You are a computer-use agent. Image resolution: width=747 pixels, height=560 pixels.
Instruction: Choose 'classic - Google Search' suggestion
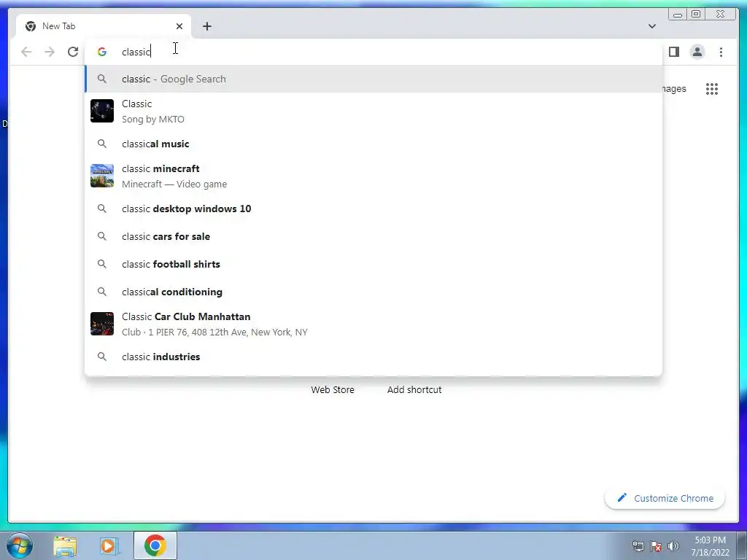373,79
